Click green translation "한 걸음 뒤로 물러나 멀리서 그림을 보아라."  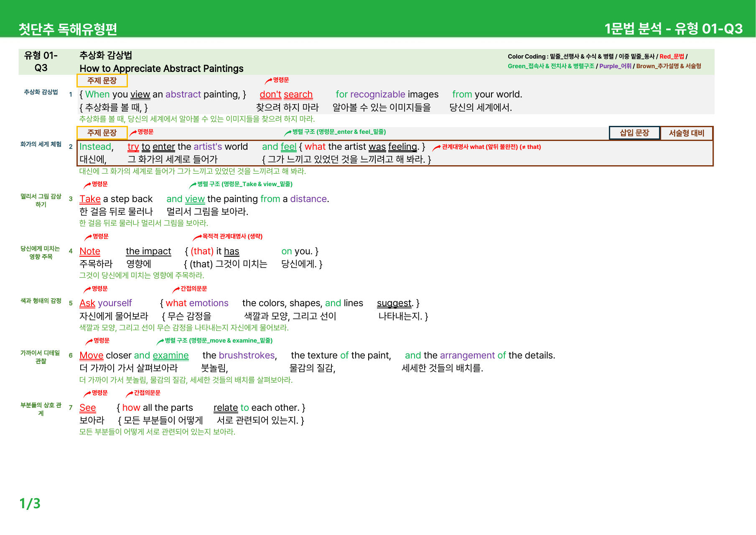[x=144, y=223]
